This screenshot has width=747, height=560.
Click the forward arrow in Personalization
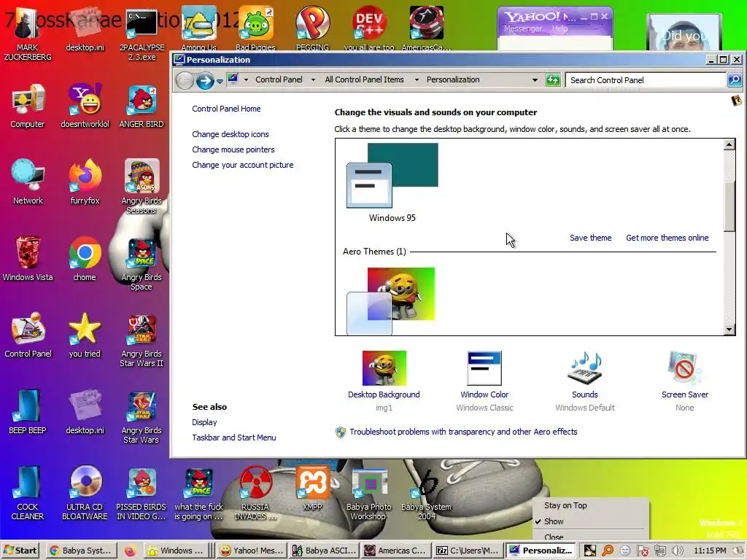[x=205, y=80]
